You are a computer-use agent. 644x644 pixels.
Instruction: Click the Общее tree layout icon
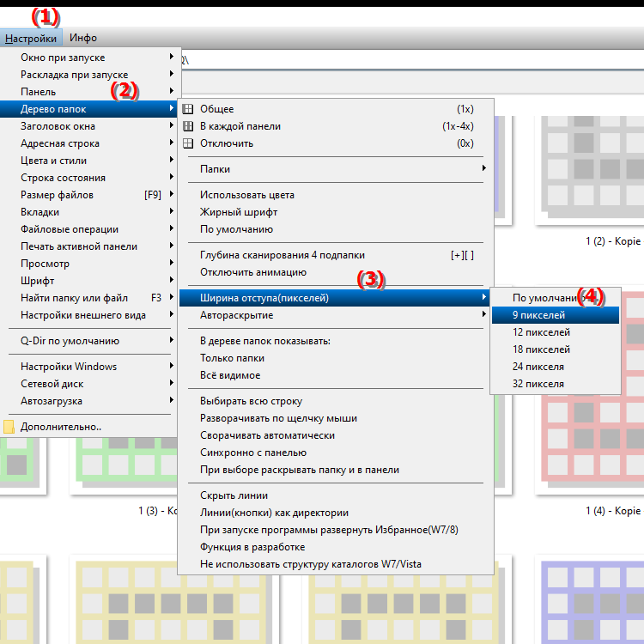click(188, 109)
